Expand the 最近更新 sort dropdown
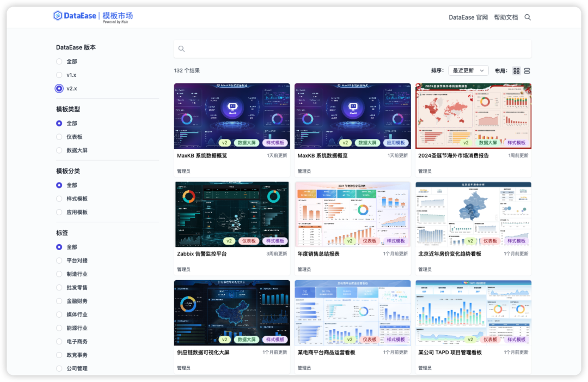 pyautogui.click(x=467, y=70)
